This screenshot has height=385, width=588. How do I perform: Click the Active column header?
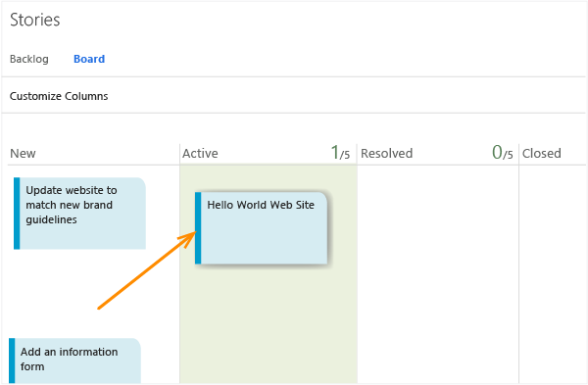[200, 154]
